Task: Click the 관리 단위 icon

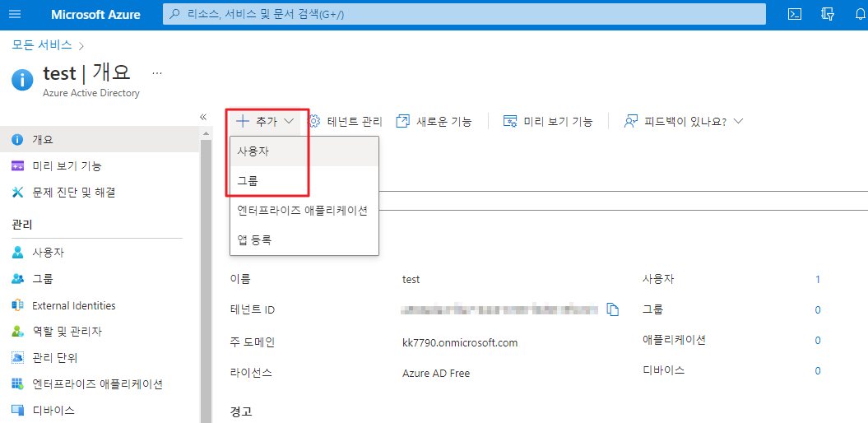Action: (18, 358)
